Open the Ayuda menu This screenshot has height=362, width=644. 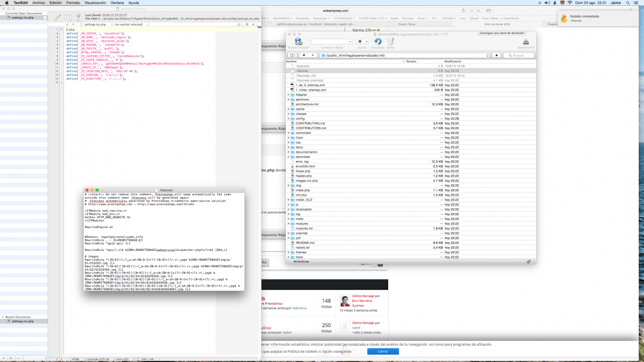tap(134, 3)
